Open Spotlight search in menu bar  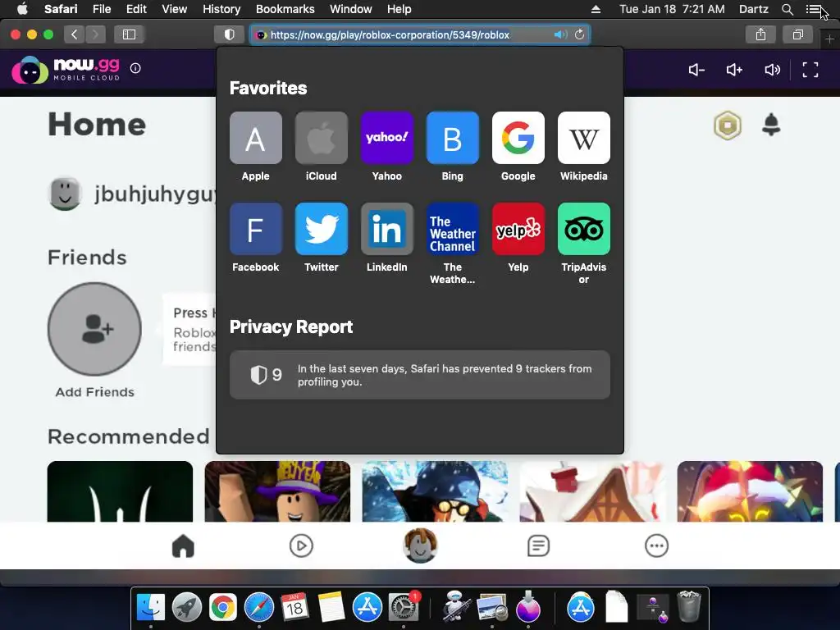(787, 9)
